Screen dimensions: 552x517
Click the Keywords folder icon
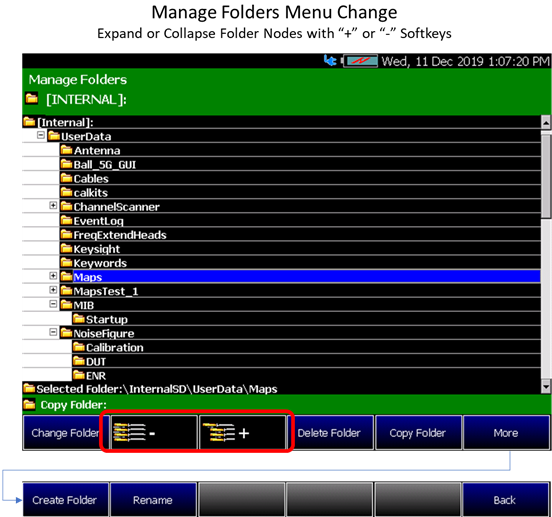(66, 263)
